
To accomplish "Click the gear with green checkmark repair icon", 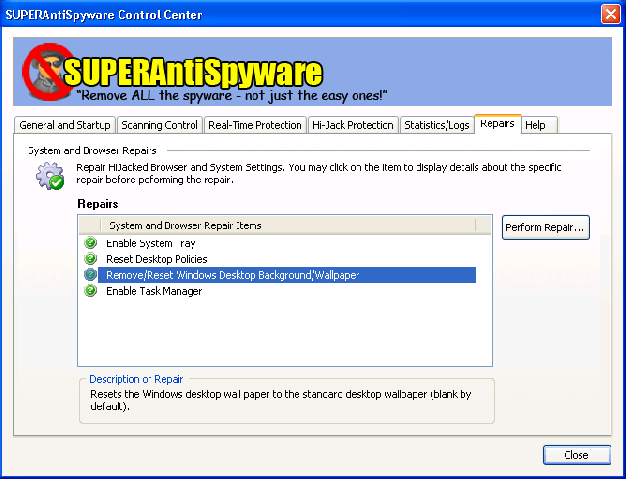I will point(50,176).
